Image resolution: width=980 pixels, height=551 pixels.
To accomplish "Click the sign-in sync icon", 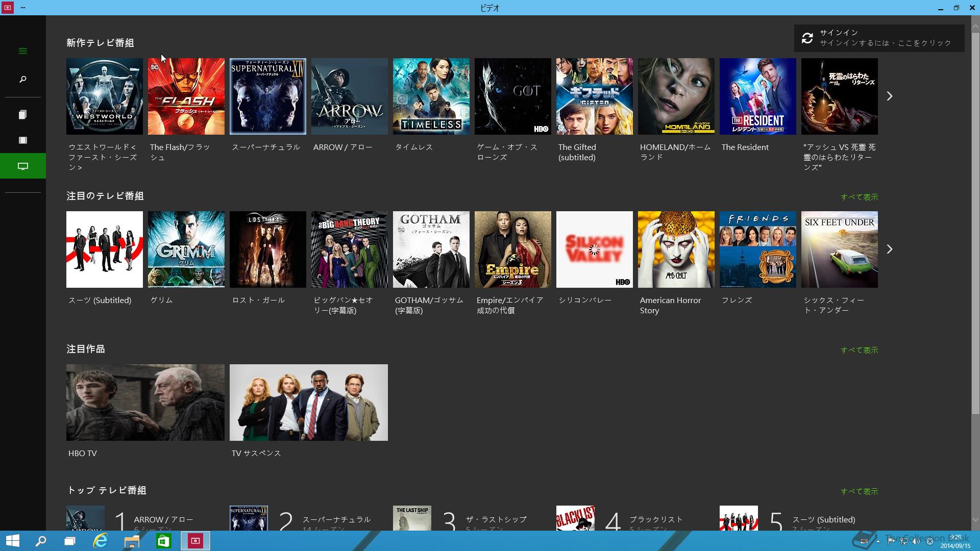I will pos(807,38).
